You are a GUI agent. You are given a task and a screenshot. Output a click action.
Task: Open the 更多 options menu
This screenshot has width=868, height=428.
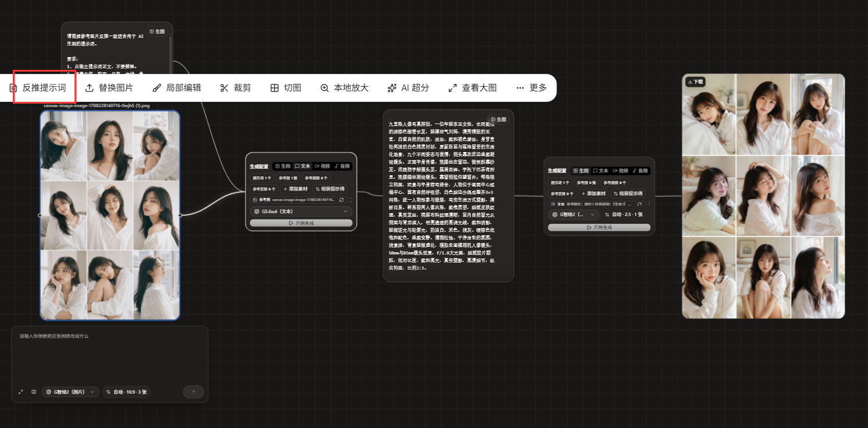point(532,88)
